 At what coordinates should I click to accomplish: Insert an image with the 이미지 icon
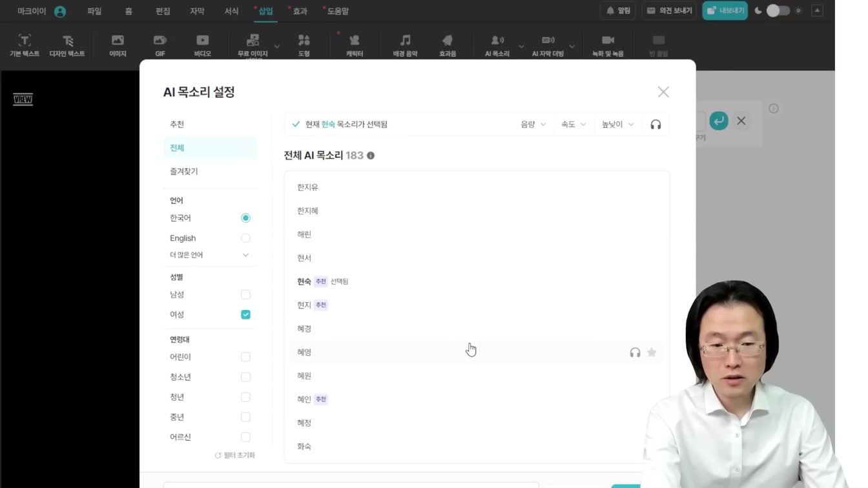118,45
